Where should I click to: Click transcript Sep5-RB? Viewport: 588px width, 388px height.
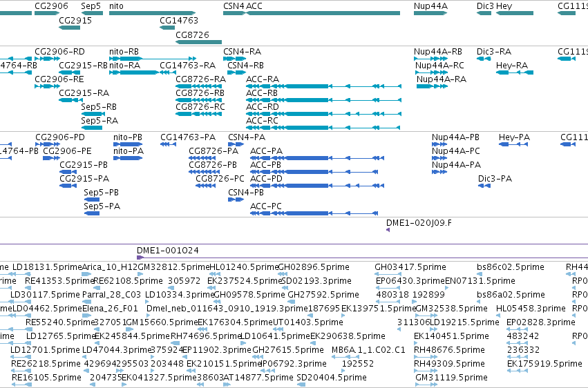93,114
